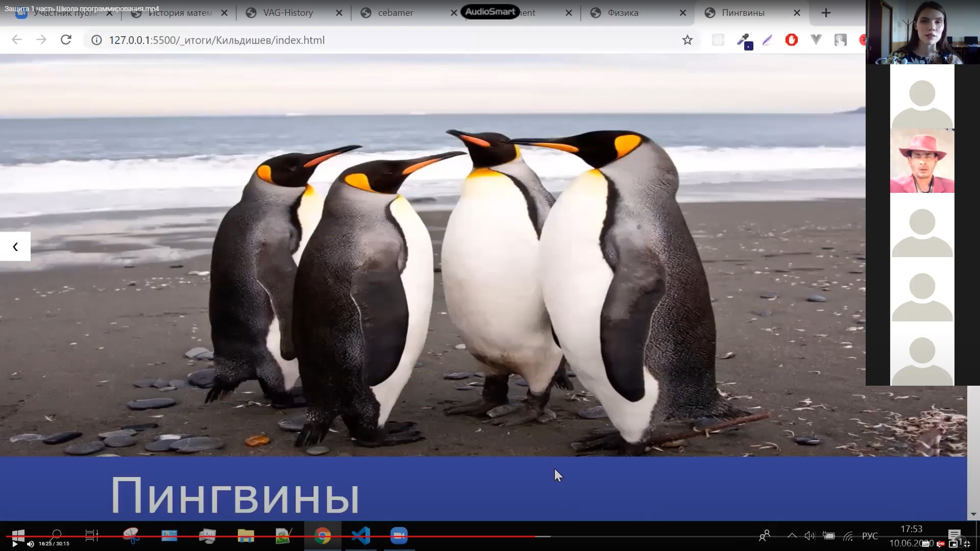Switch to the Физика tab
Screen dimensions: 980x551
point(623,13)
